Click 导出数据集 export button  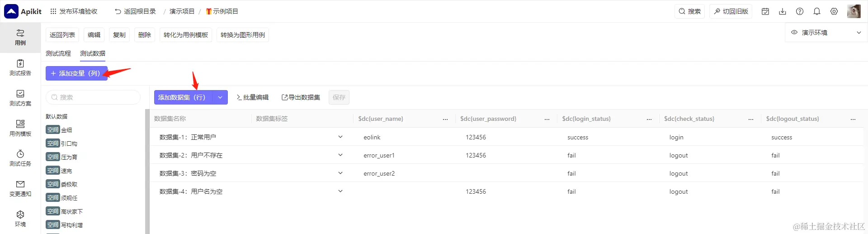click(301, 97)
